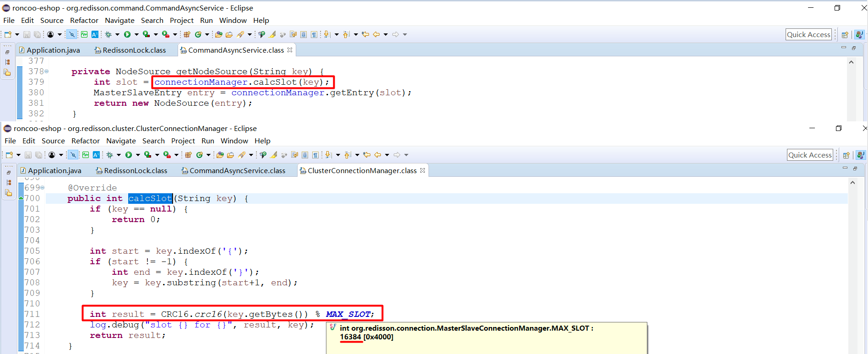
Task: Click Search flashlight icon in top window
Action: (x=240, y=34)
